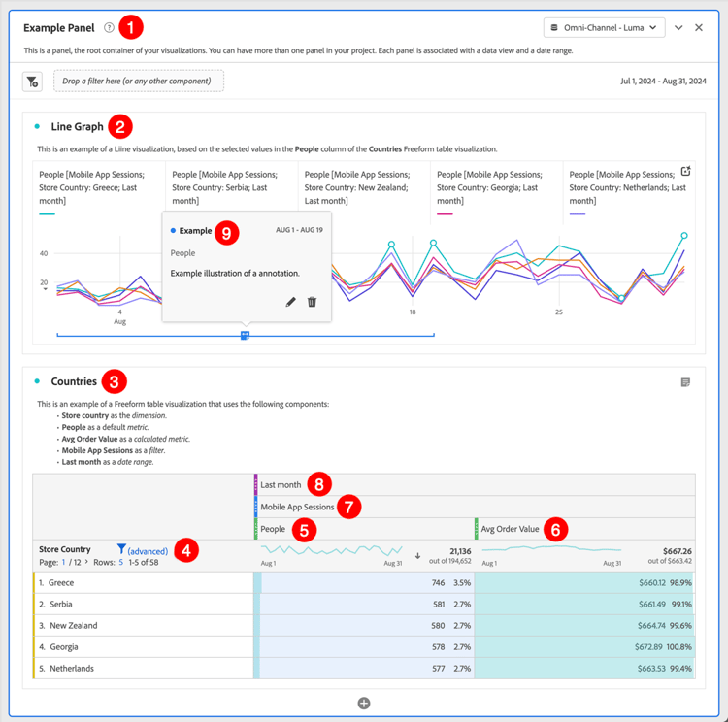This screenshot has width=728, height=722.
Task: Select the People metric column header
Action: coord(364,529)
